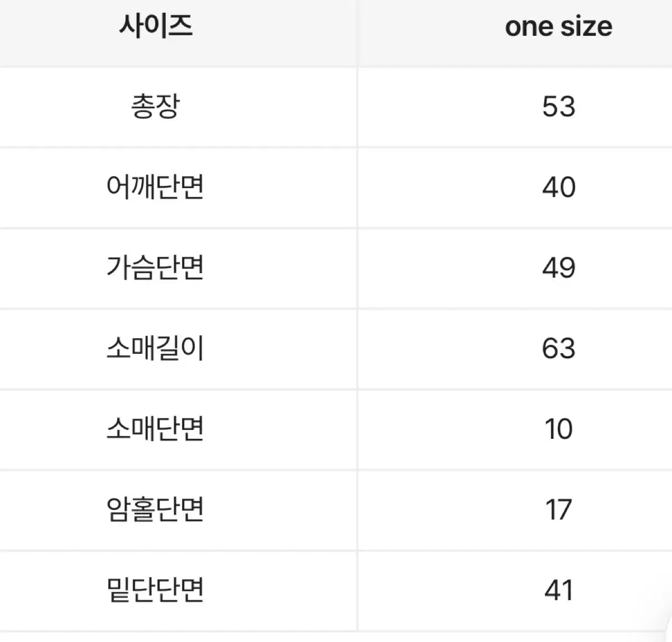Select the 암홀단면 row label
672x642 pixels.
[155, 509]
